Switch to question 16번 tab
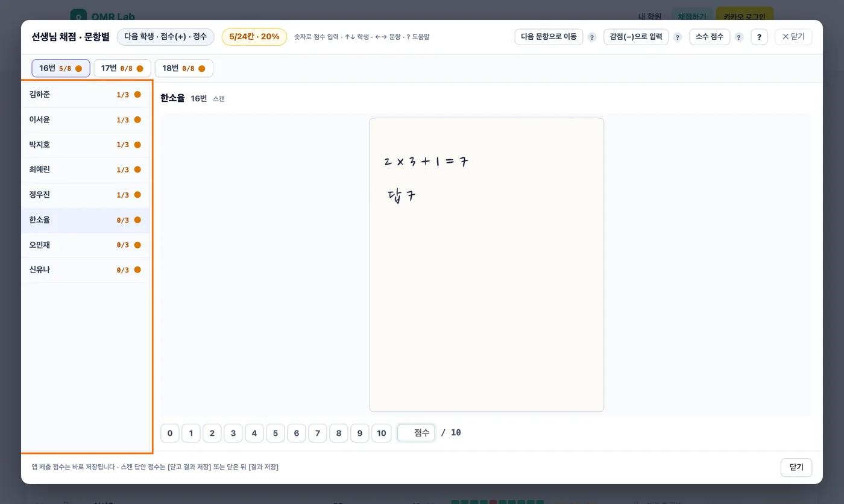This screenshot has width=844, height=504. coord(61,68)
